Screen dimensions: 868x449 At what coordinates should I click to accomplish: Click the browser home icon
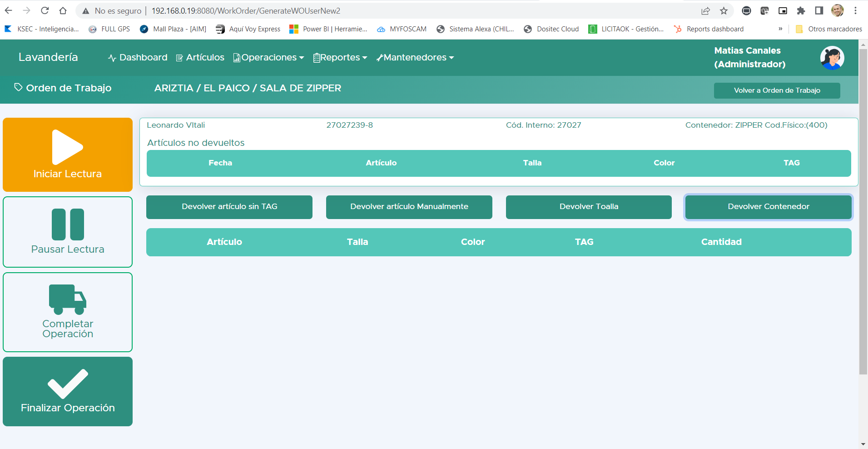click(64, 10)
